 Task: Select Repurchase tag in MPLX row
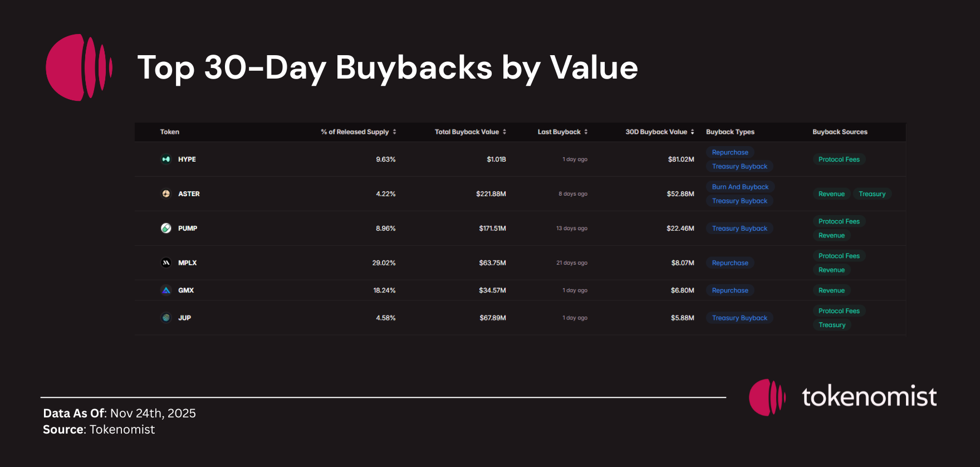click(730, 263)
